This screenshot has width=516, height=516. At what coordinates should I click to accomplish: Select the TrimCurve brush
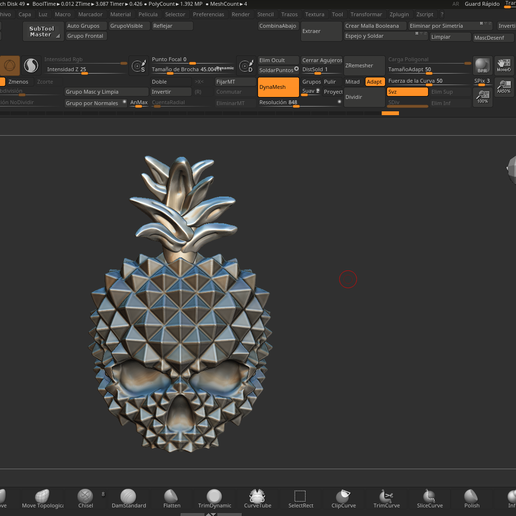(386, 498)
